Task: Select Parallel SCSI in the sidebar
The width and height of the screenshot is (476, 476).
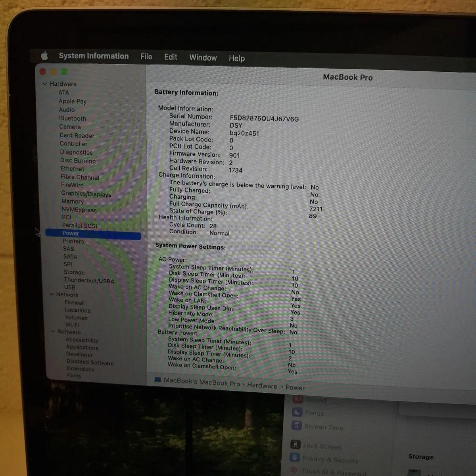Action: click(x=79, y=225)
